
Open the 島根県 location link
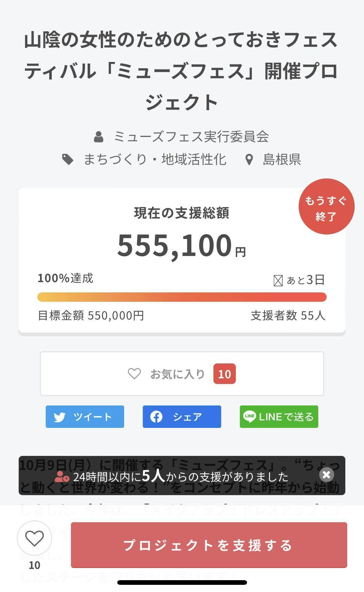[x=282, y=160]
